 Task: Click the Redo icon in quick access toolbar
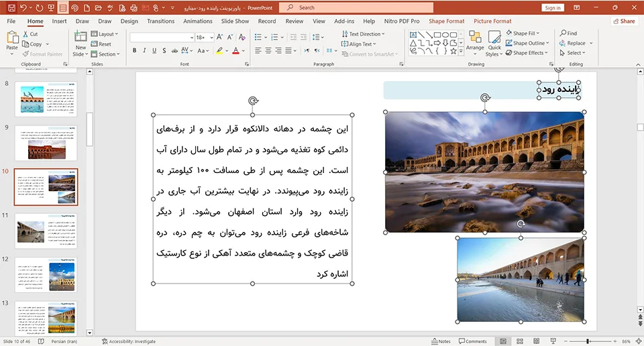pyautogui.click(x=40, y=8)
